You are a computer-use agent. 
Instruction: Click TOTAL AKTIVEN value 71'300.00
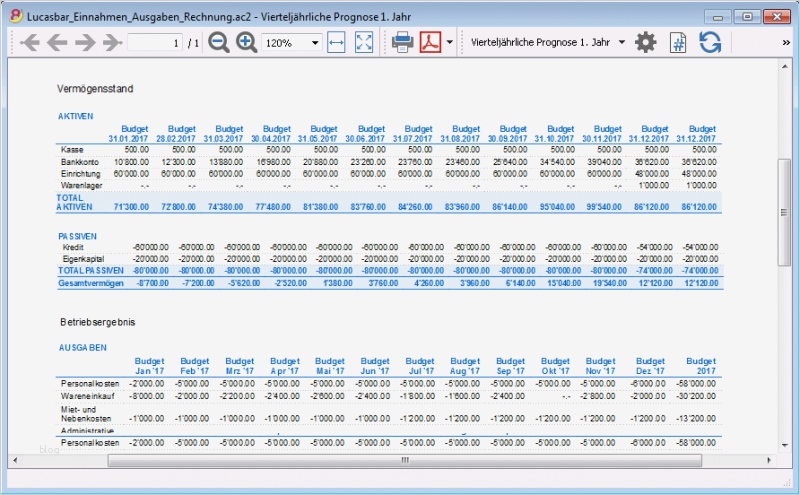coord(131,207)
